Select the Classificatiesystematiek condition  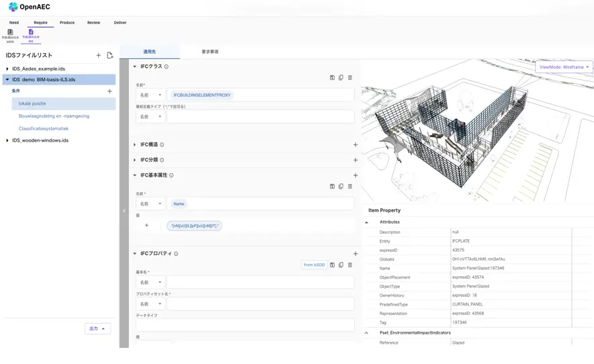[44, 129]
